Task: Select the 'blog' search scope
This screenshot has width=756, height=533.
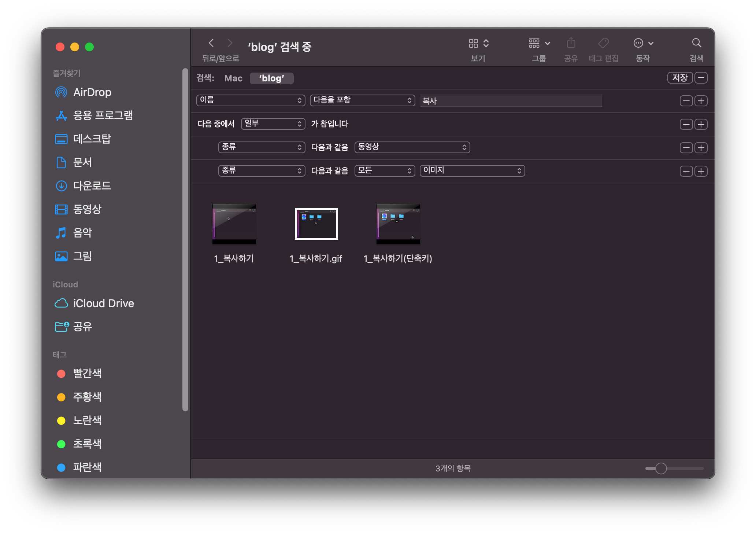Action: point(271,78)
